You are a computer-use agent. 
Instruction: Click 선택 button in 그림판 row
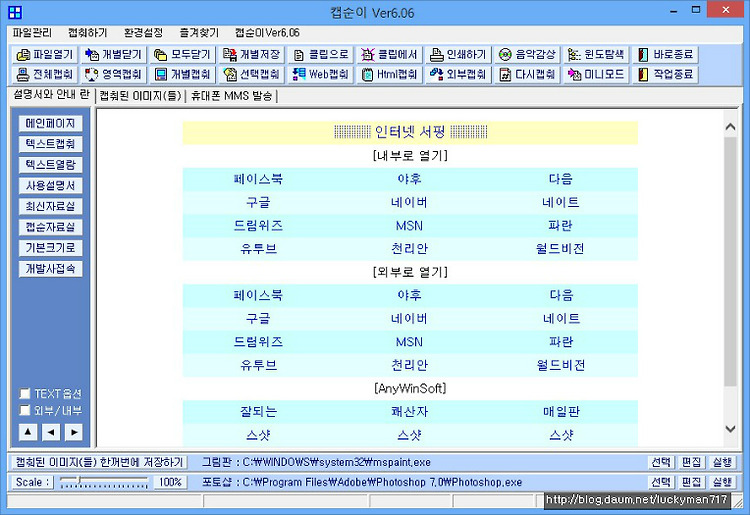[x=662, y=462]
